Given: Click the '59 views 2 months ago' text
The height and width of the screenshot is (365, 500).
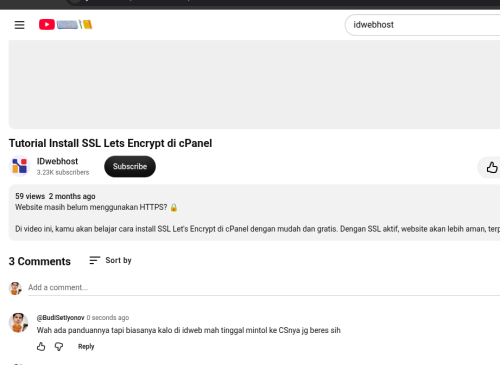Looking at the screenshot, I should pyautogui.click(x=55, y=196).
